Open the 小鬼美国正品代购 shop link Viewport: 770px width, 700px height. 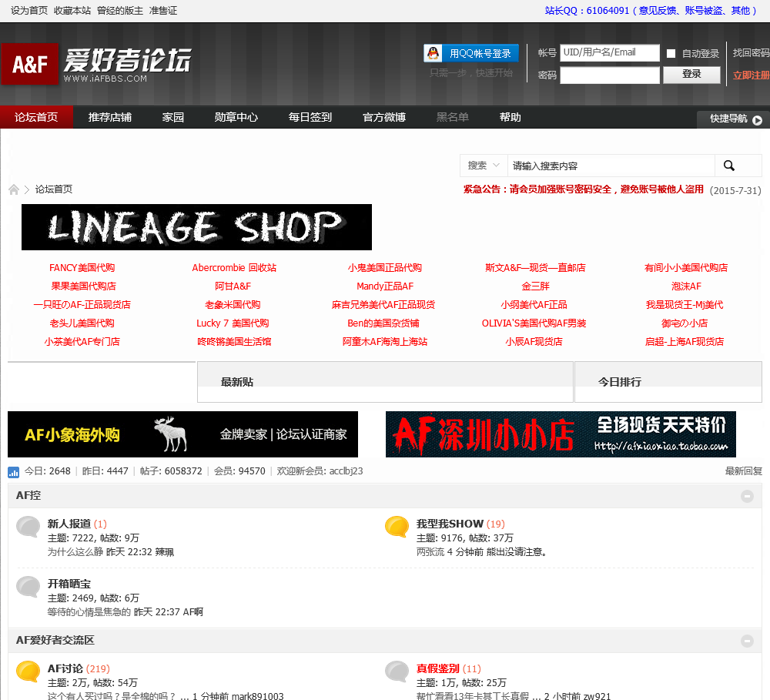click(384, 268)
